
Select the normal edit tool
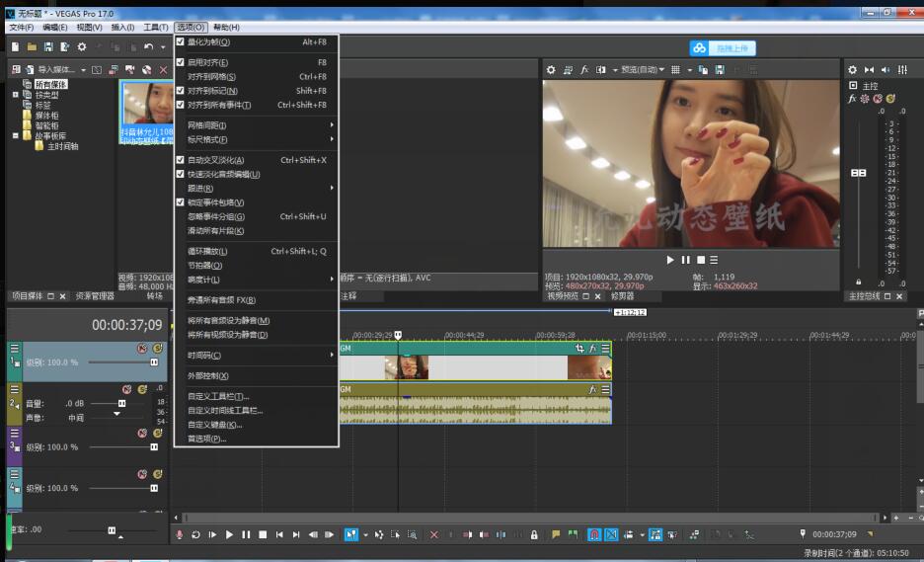click(351, 534)
